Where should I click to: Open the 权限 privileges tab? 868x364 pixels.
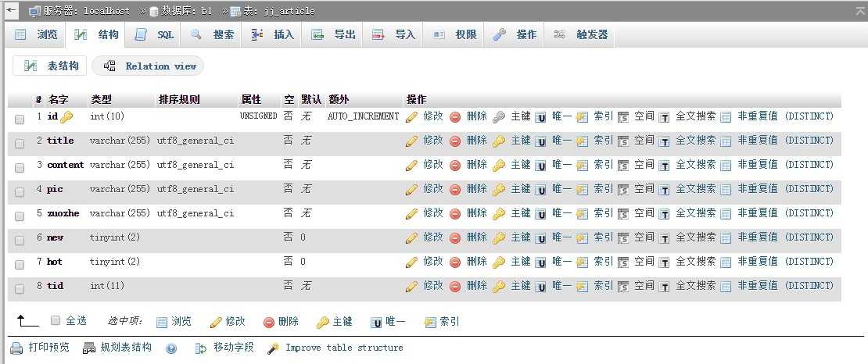pos(454,34)
